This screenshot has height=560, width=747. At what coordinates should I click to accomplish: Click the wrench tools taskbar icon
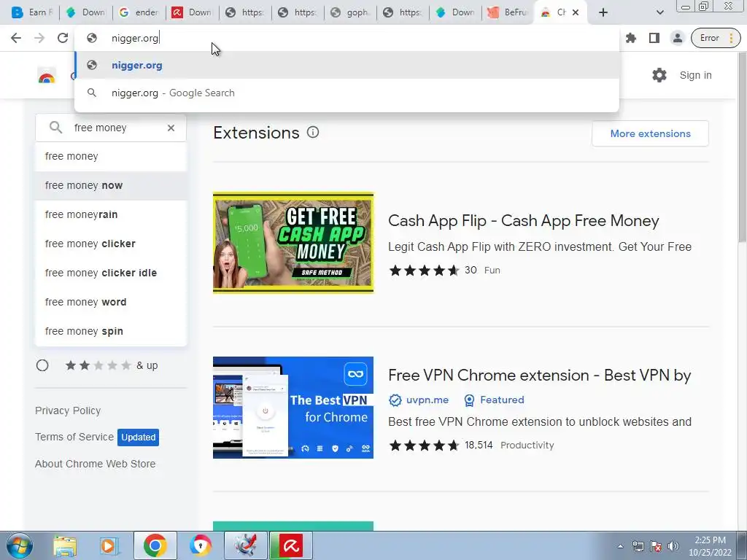(x=245, y=545)
